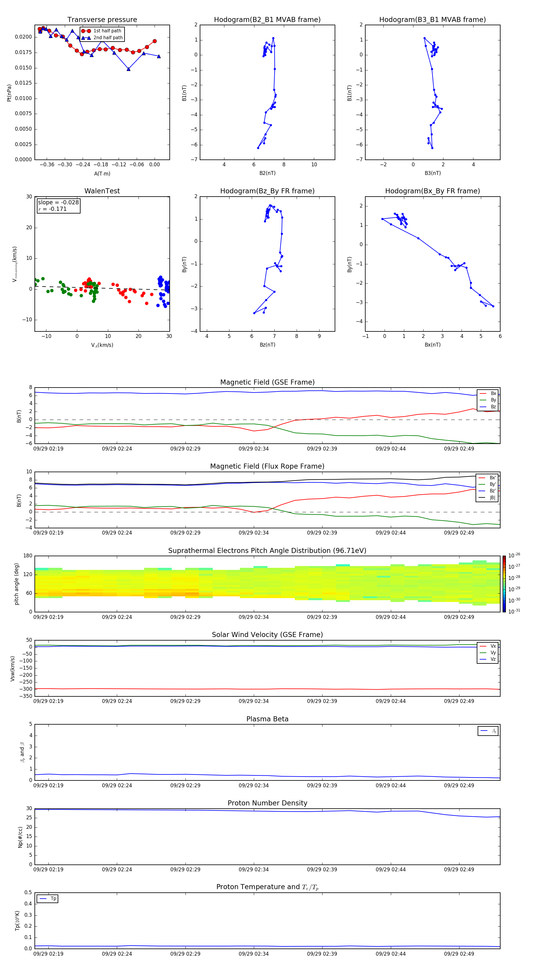Viewport: 535px width, 980px height.
Task: Click 'Proton Number Density' panel title
Action: (x=267, y=803)
